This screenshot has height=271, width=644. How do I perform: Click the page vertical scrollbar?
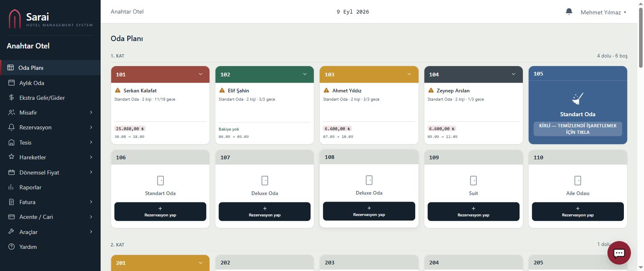pos(641,37)
